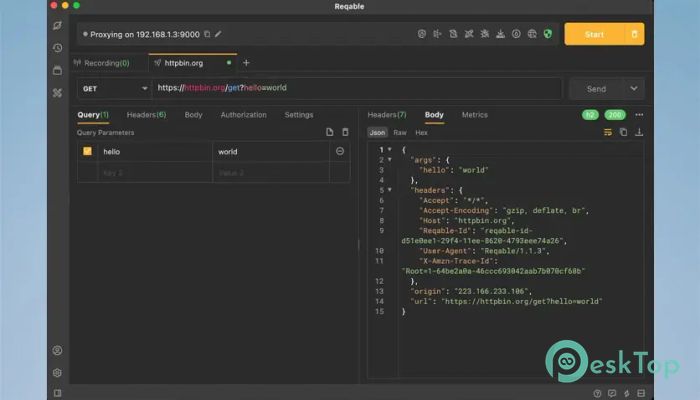Click the url line in JSON response

click(506, 301)
